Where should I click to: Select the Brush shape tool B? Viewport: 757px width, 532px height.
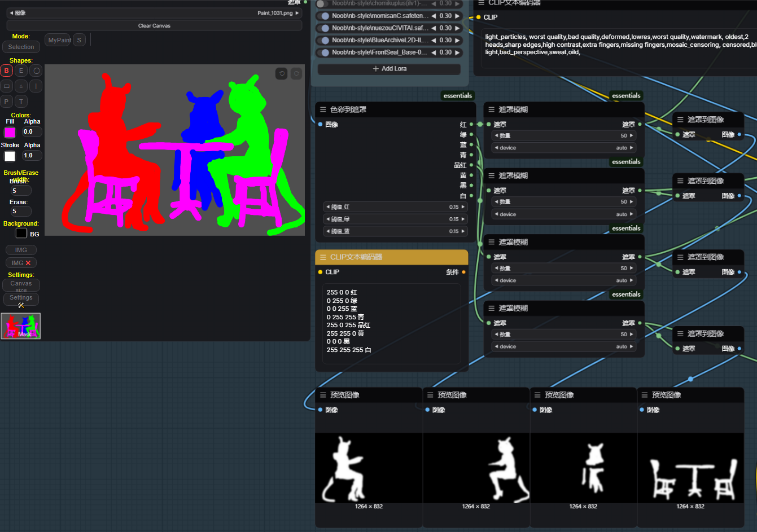pos(7,71)
